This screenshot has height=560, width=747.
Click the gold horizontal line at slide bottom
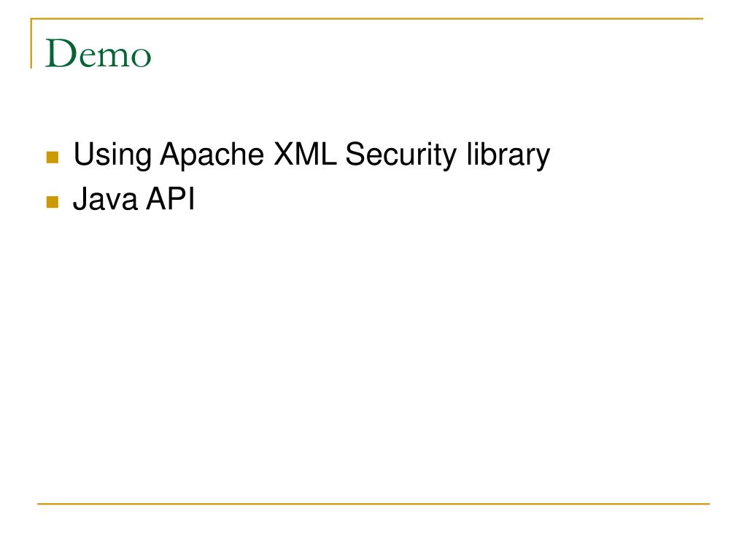pyautogui.click(x=373, y=503)
